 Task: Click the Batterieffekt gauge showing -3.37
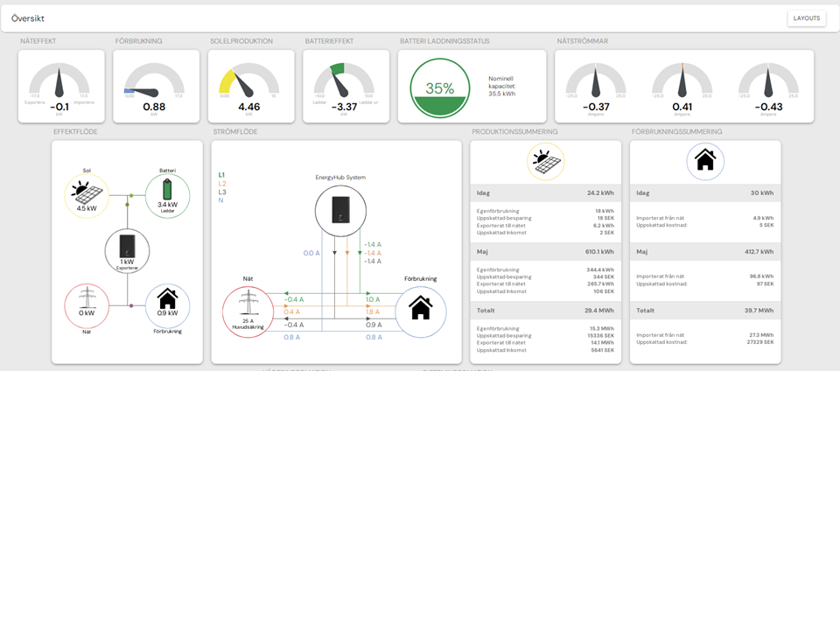pos(346,86)
